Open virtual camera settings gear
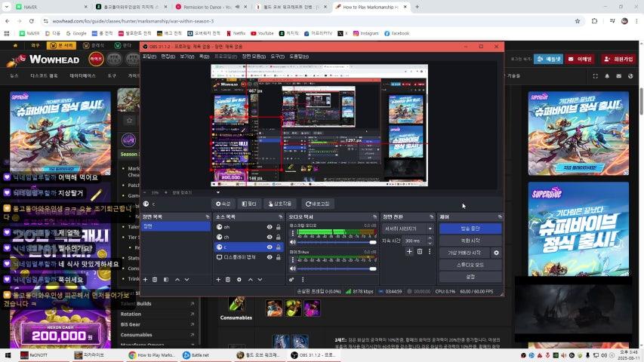The width and height of the screenshot is (644, 362). [496, 253]
